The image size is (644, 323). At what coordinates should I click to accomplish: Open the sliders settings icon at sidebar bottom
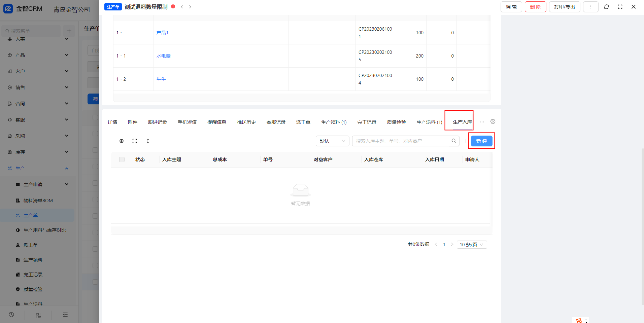coord(38,315)
